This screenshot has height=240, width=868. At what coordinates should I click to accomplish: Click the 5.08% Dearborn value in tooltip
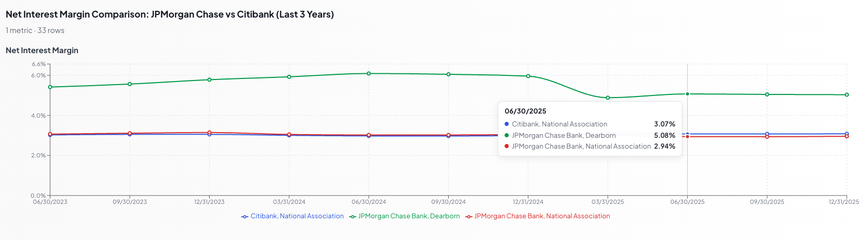point(665,135)
